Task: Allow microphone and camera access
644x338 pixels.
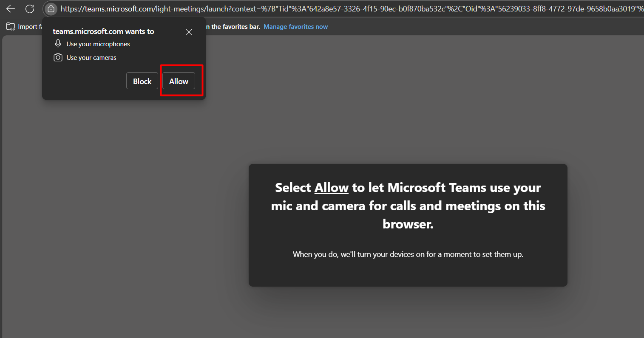Action: pos(179,81)
